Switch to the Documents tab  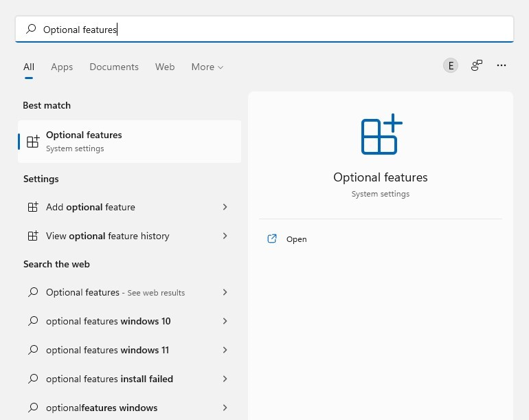click(x=114, y=67)
